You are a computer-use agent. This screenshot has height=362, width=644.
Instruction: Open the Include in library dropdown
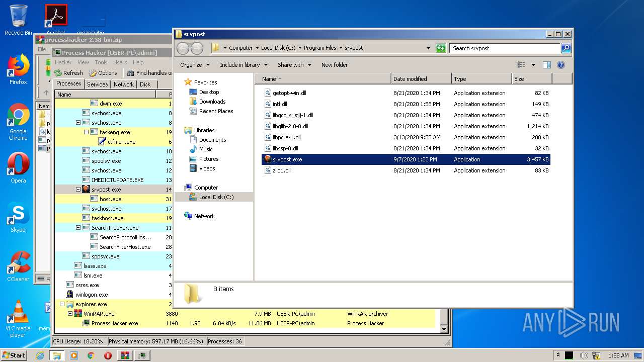click(244, 65)
